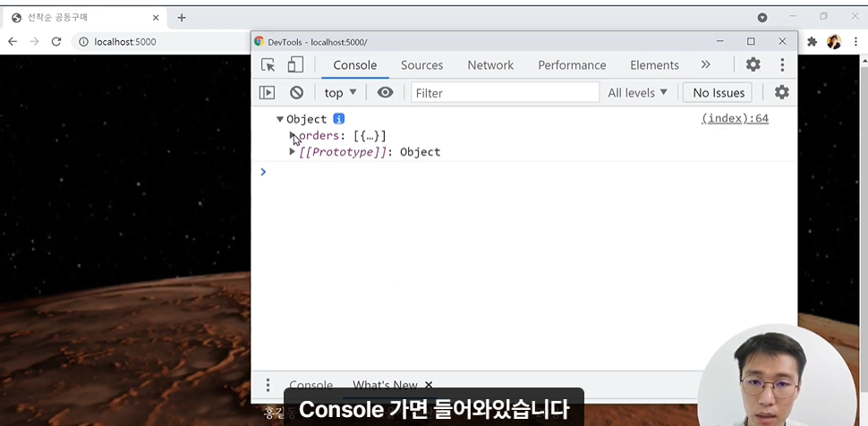Close the 선착순 공동구매 browser tab
Viewport: 868px width, 426px height.
pyautogui.click(x=156, y=18)
